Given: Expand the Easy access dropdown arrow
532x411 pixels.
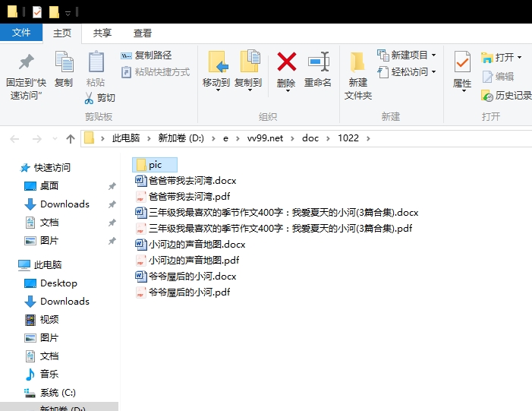Looking at the screenshot, I should click(433, 72).
